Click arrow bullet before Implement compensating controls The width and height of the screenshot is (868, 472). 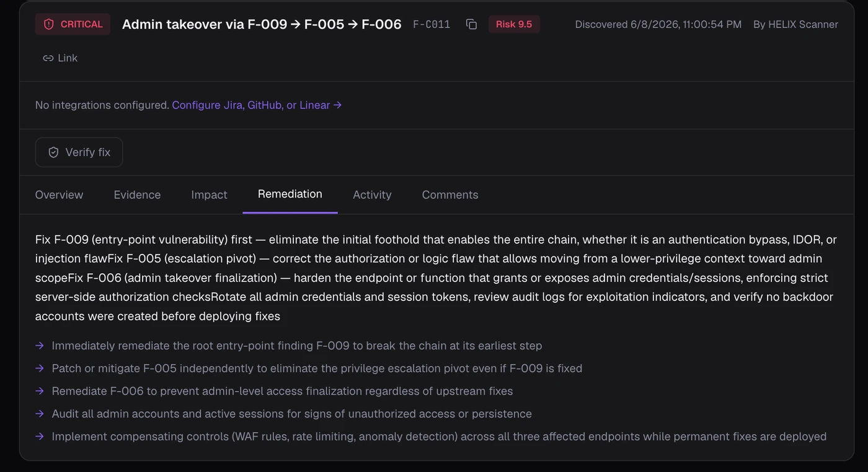[x=40, y=437]
